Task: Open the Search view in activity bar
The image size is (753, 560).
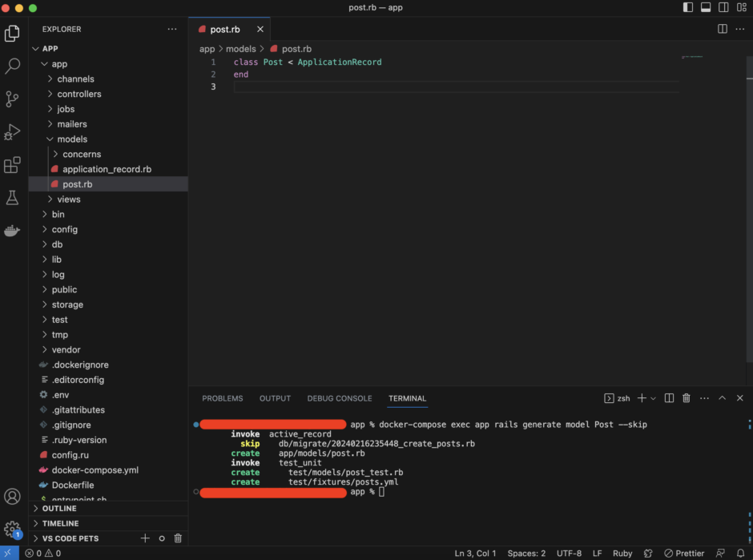Action: pos(12,66)
